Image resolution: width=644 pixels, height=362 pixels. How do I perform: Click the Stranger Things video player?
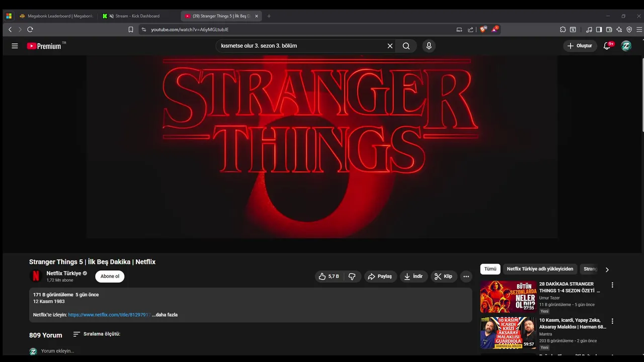tap(322, 147)
